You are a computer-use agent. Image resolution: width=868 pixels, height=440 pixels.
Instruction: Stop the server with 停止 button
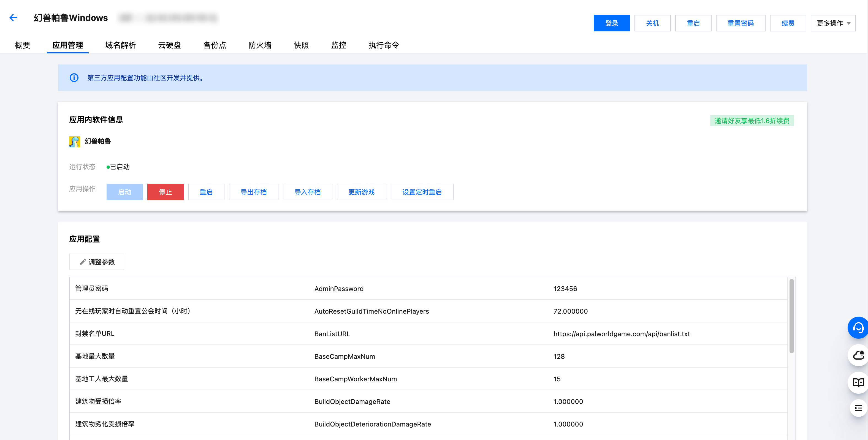pos(165,192)
